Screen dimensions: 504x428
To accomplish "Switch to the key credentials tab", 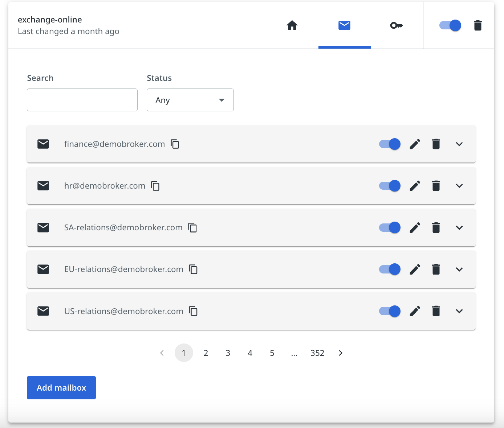I will tap(396, 25).
